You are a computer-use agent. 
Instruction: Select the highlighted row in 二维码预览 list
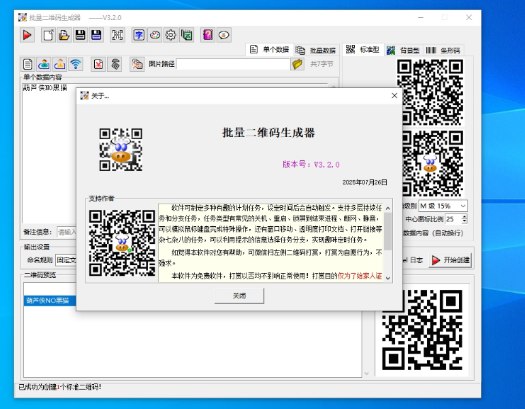(50, 301)
